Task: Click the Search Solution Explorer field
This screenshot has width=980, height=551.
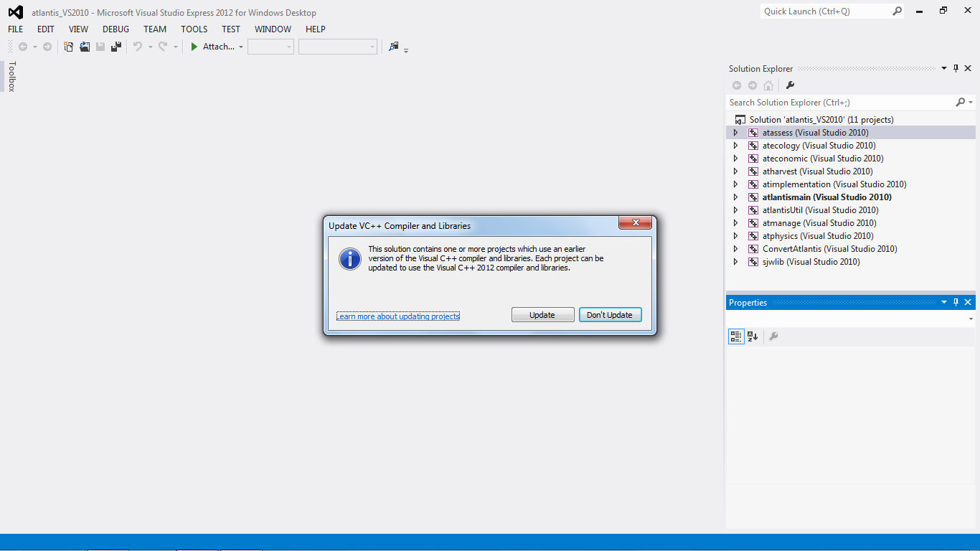Action: [x=839, y=103]
